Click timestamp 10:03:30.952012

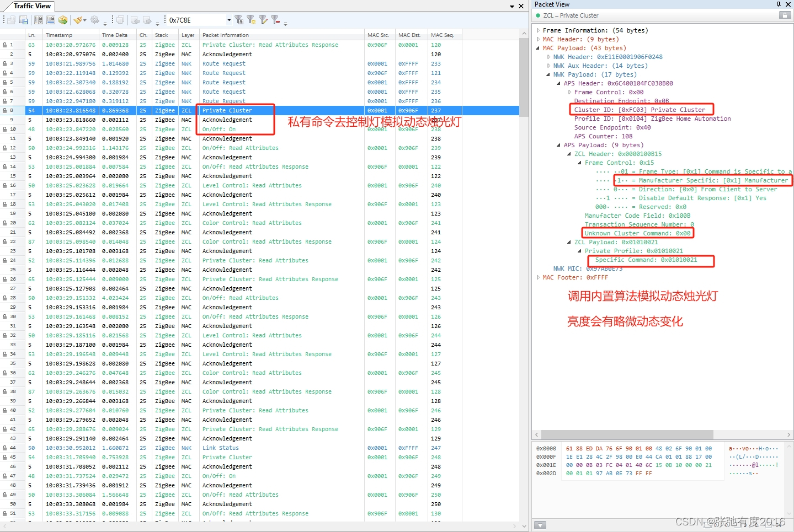click(x=71, y=448)
